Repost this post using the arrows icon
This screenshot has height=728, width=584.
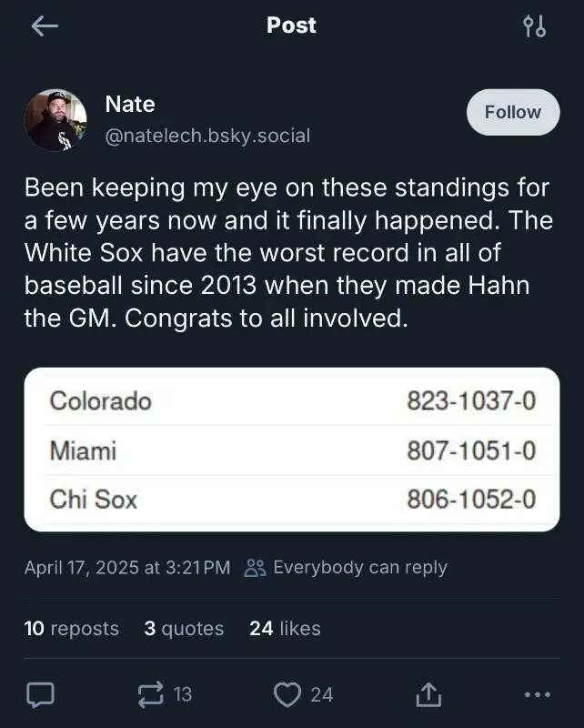tap(149, 695)
